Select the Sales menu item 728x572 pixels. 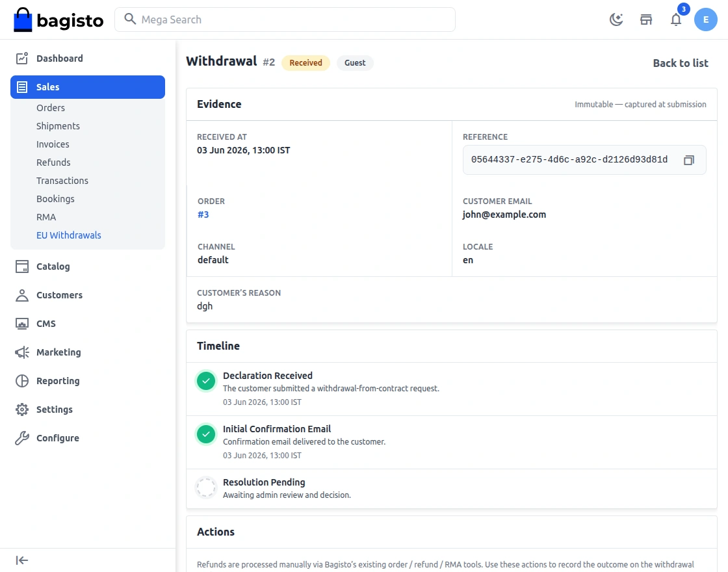88,87
